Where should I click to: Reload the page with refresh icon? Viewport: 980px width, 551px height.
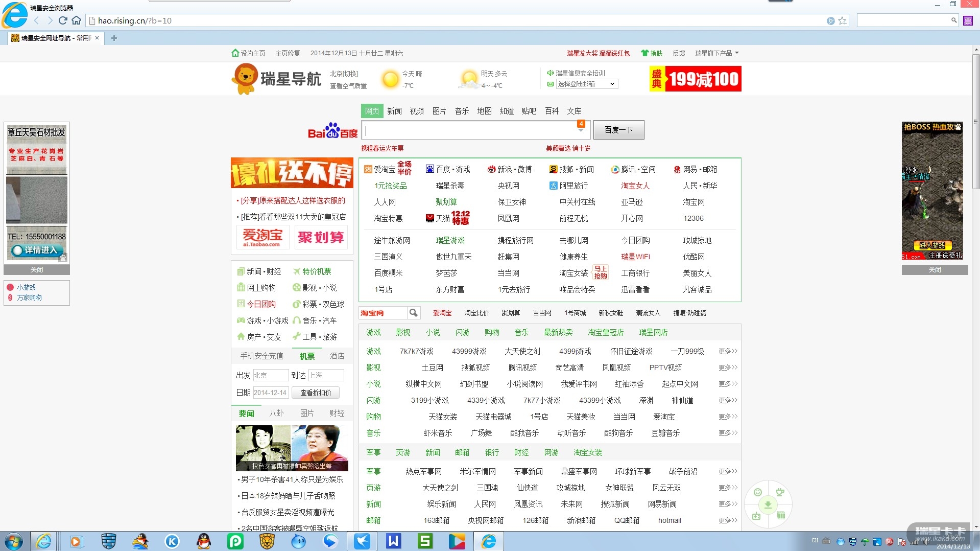[x=63, y=20]
